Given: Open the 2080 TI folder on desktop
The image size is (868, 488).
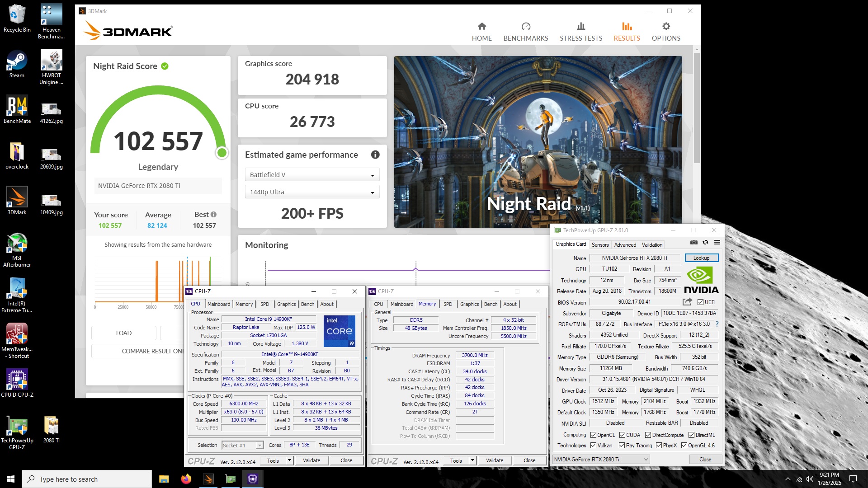Looking at the screenshot, I should (x=52, y=429).
